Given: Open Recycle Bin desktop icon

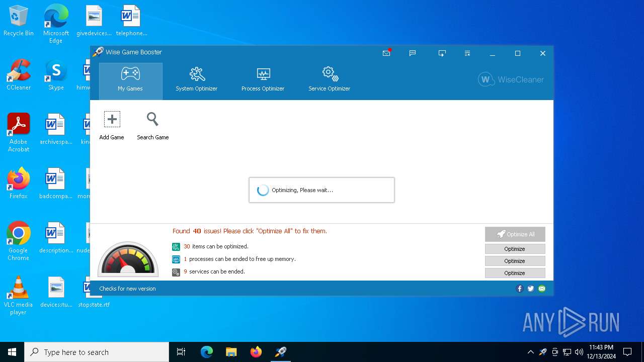Looking at the screenshot, I should pyautogui.click(x=19, y=21).
